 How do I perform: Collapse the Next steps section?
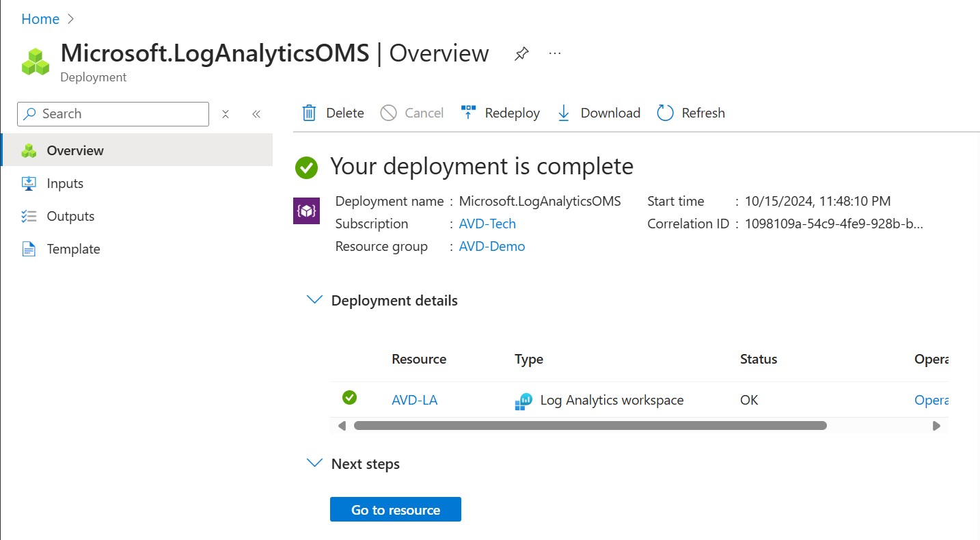point(314,463)
